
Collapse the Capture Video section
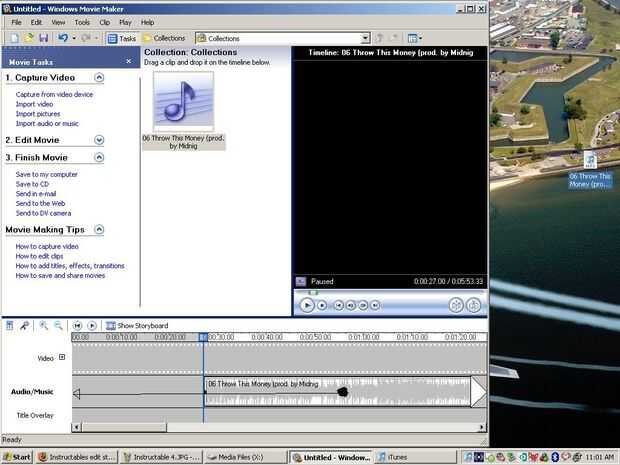99,78
